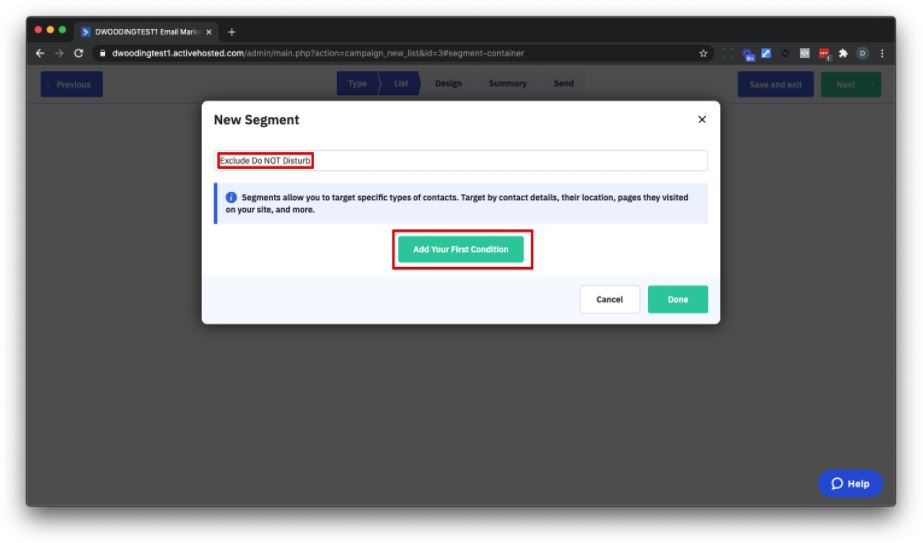
Task: Cancel the New Segment dialog
Action: 609,299
